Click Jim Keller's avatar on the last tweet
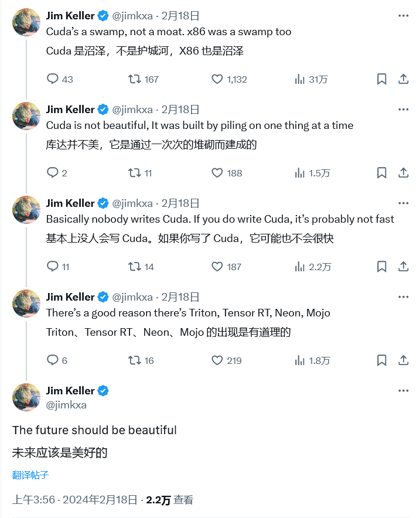The height and width of the screenshot is (518, 420). tap(26, 397)
